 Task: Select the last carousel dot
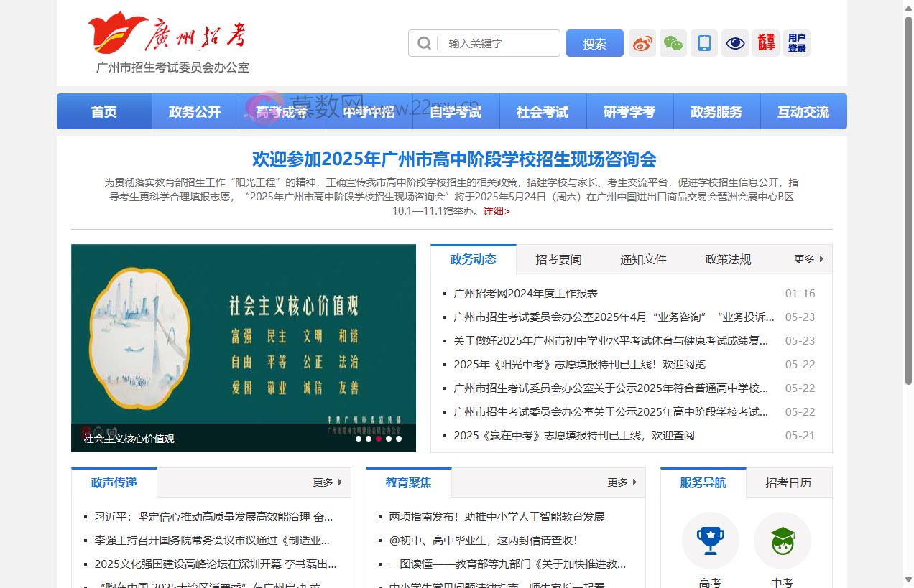click(x=400, y=438)
